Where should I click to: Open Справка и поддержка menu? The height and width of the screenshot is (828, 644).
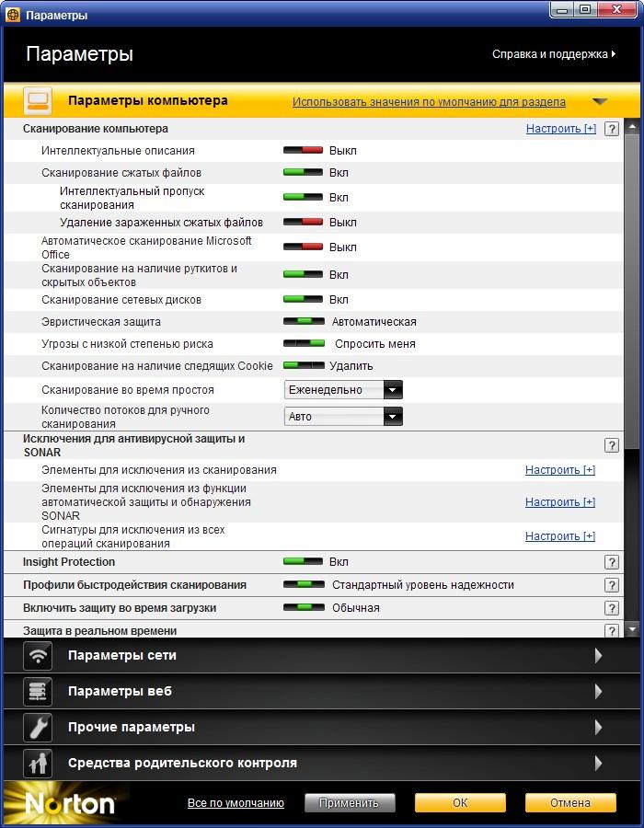pyautogui.click(x=554, y=54)
